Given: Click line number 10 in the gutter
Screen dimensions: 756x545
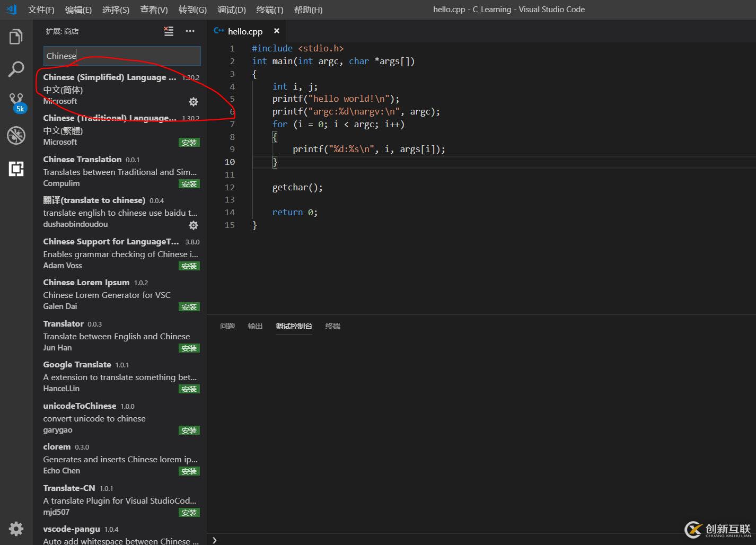Looking at the screenshot, I should click(x=230, y=162).
